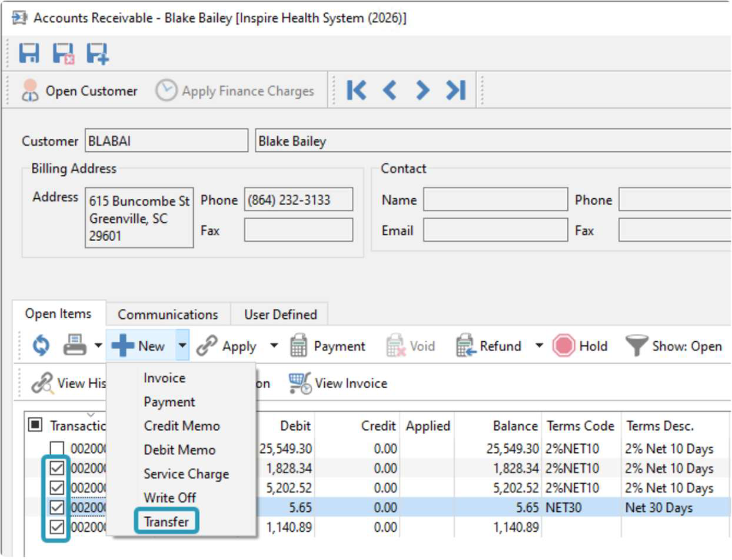Jump to first record arrow
Image resolution: width=732 pixels, height=560 pixels.
(357, 90)
